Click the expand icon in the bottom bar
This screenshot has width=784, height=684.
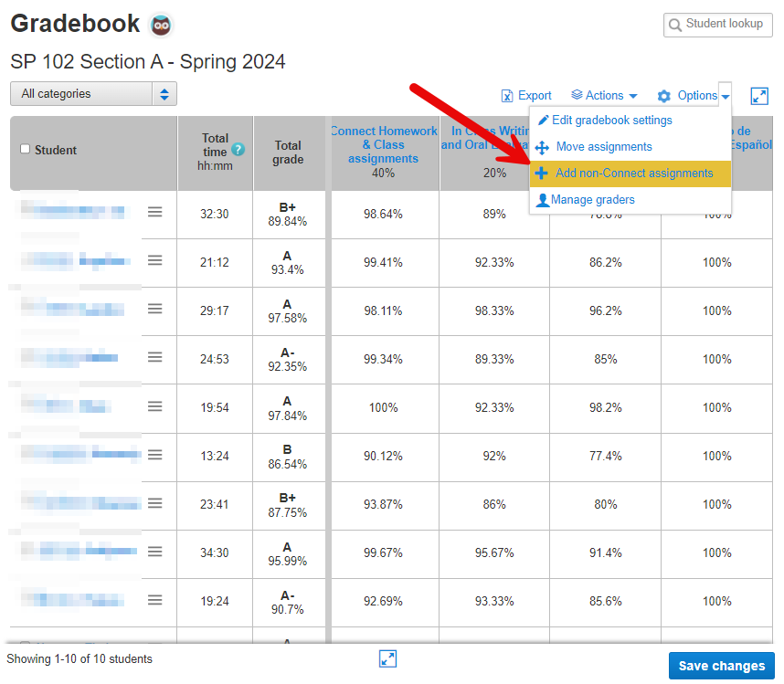[x=387, y=659]
